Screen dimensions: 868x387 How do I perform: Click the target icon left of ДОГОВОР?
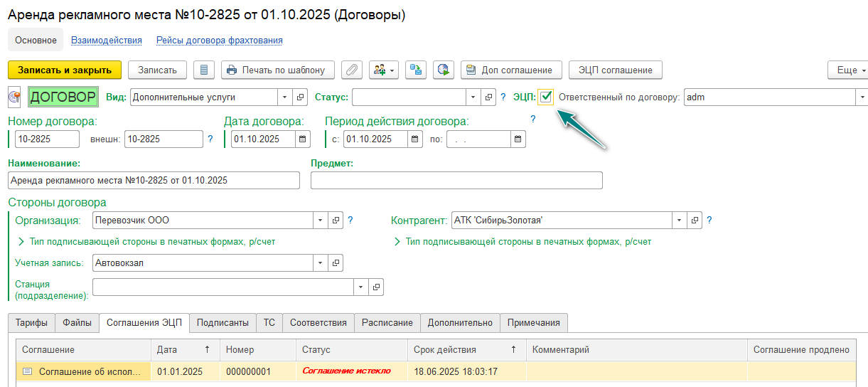click(x=15, y=97)
